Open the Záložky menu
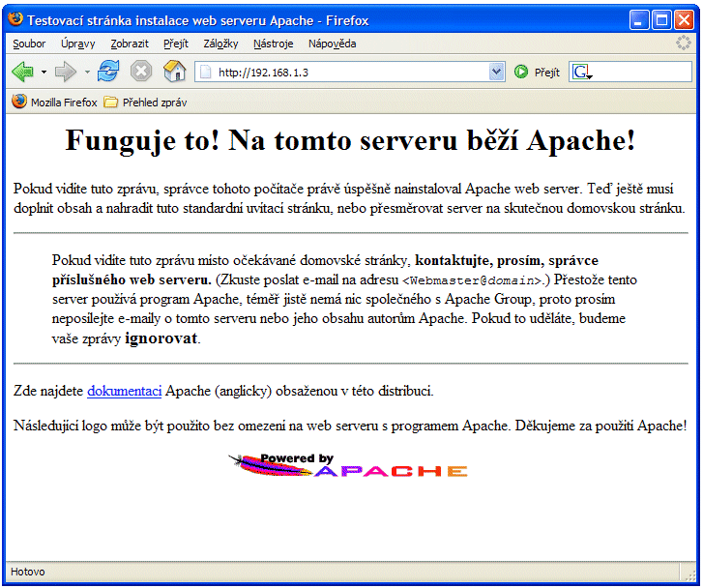703x588 pixels. click(220, 44)
